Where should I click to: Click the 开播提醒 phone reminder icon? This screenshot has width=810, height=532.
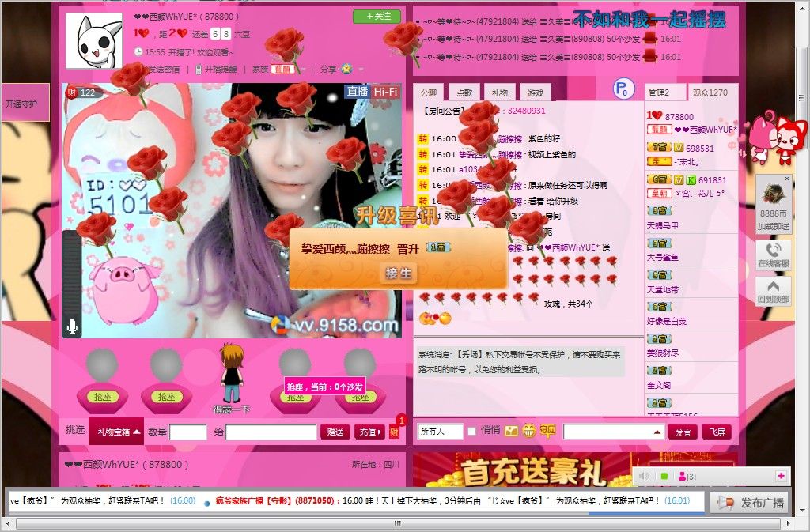pyautogui.click(x=199, y=69)
